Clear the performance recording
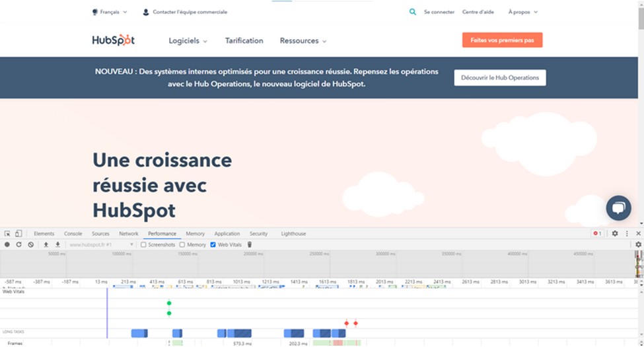Viewport: 644px width, 347px height. (30, 245)
